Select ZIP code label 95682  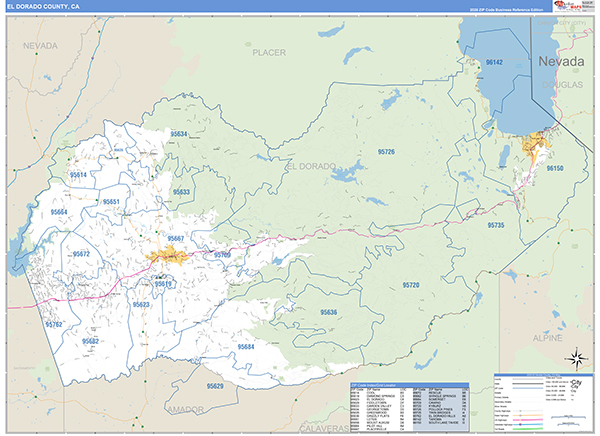click(x=90, y=341)
